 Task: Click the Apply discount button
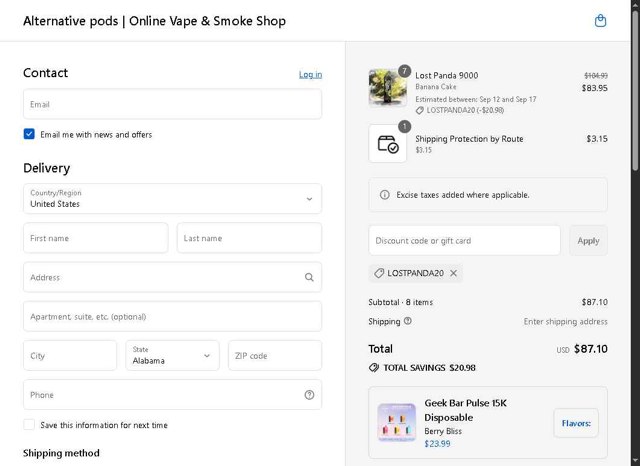point(588,241)
